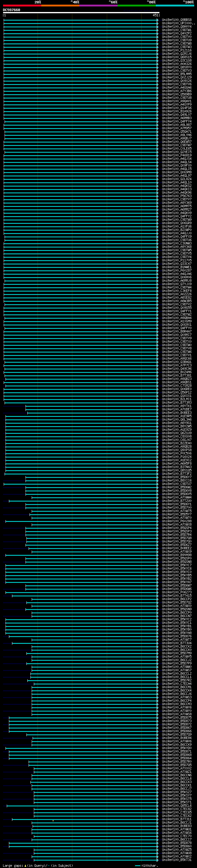The height and width of the screenshot is (868, 197).
Task: Click the purple ~60% identity color band
Action: [98, 6]
